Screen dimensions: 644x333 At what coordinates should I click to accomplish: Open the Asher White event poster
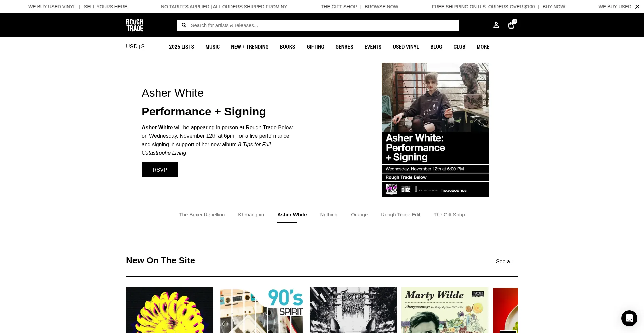point(435,130)
